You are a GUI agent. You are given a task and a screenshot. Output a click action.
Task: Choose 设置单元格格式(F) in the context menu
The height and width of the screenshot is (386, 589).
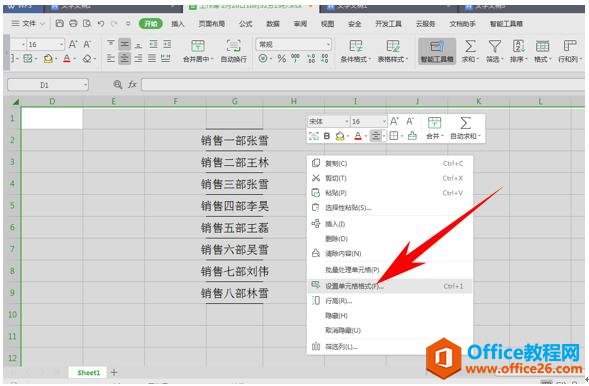[x=390, y=286]
